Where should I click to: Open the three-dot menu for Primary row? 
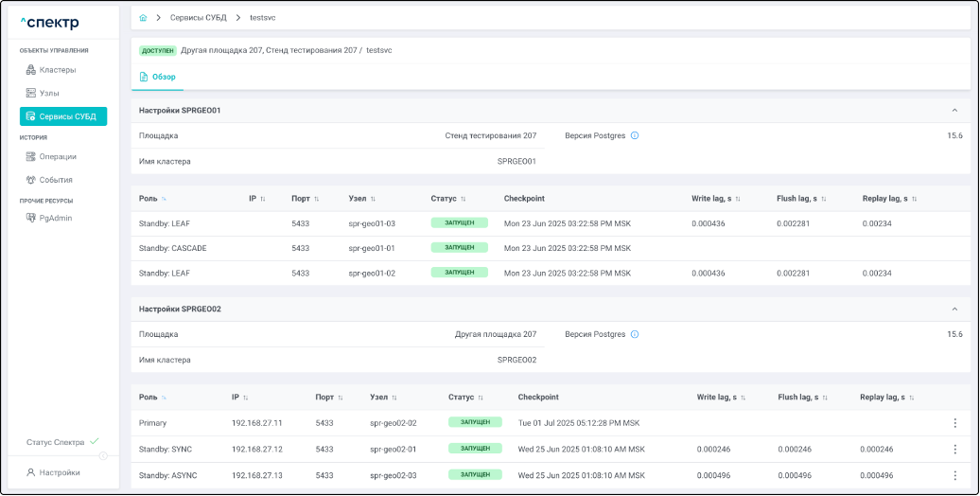(x=954, y=423)
